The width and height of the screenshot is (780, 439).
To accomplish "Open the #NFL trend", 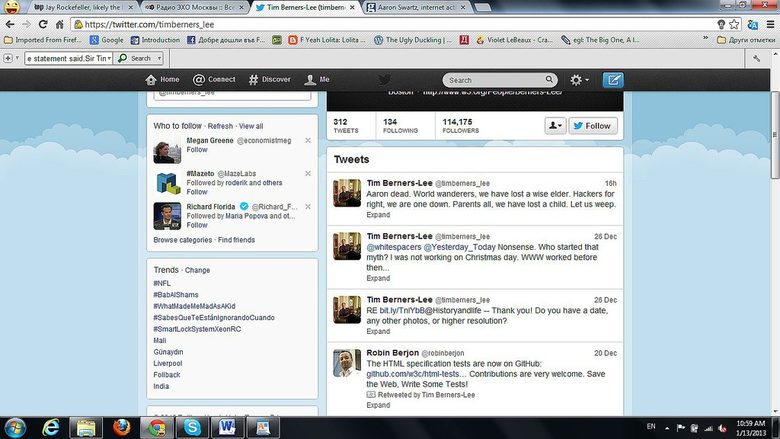I will tap(162, 283).
